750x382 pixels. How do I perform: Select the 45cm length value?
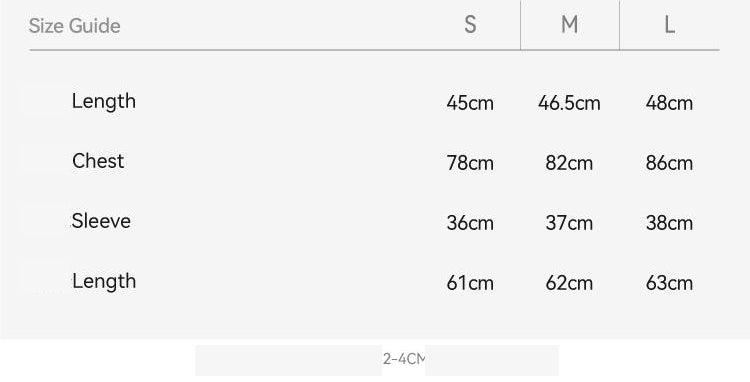(470, 103)
